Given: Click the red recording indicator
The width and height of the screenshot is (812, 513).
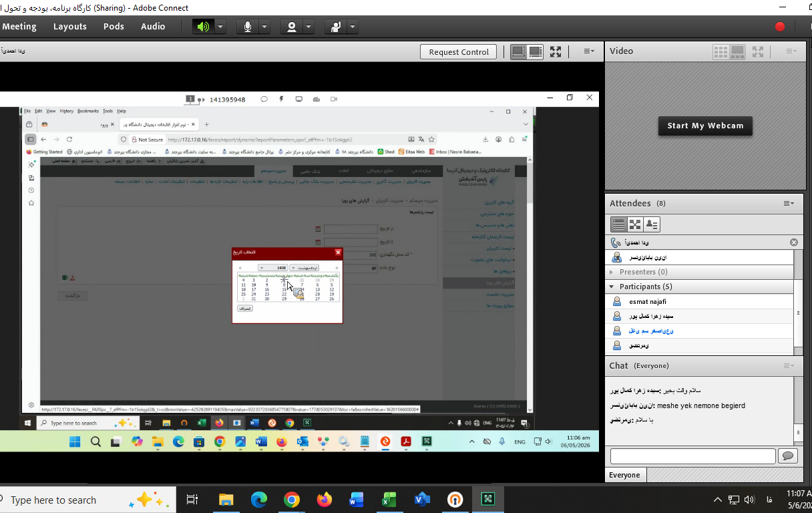Looking at the screenshot, I should pyautogui.click(x=779, y=27).
